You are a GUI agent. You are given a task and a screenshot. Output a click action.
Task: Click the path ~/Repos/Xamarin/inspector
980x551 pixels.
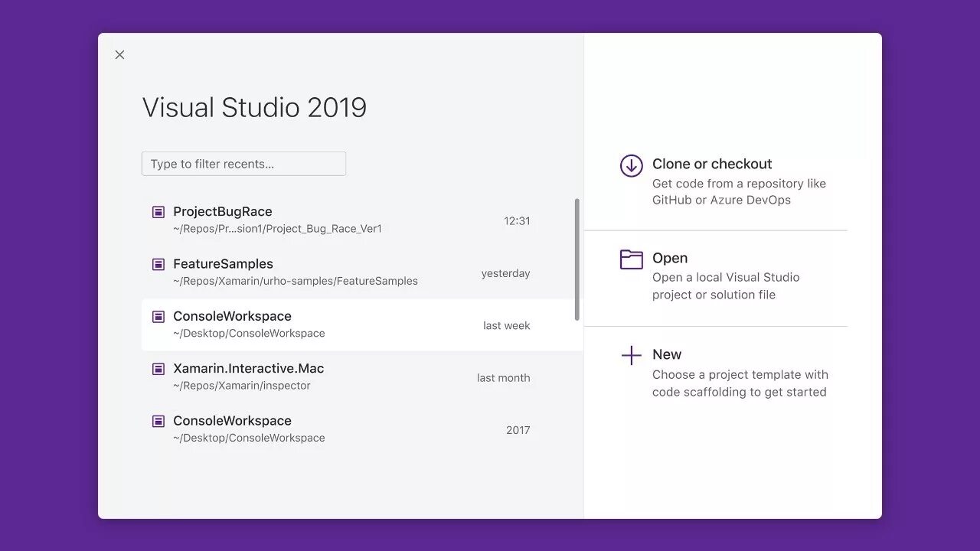pos(242,386)
